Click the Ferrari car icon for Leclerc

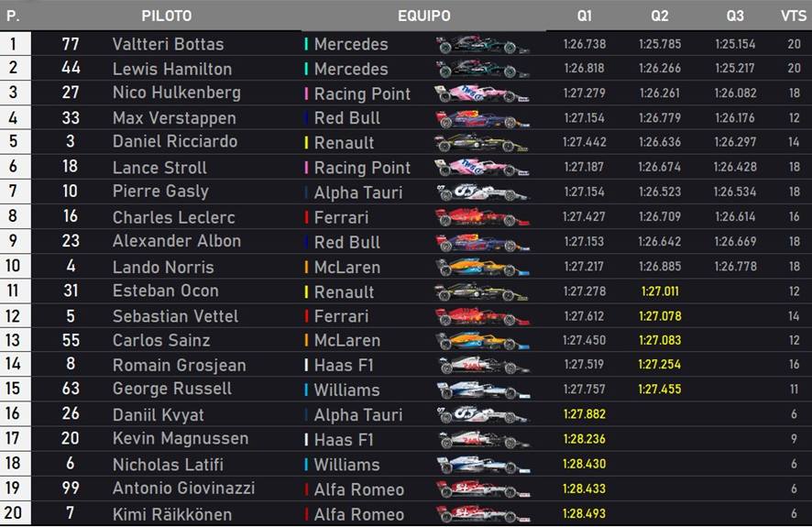(483, 217)
